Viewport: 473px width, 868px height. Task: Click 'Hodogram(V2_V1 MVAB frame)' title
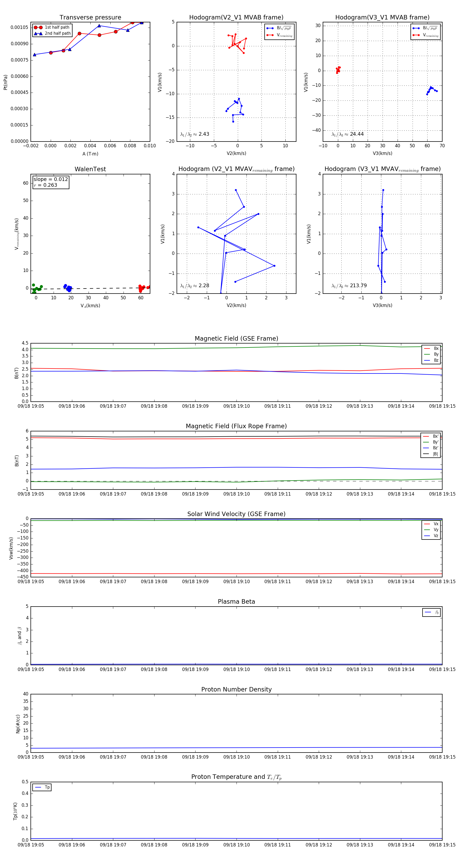coord(236,18)
